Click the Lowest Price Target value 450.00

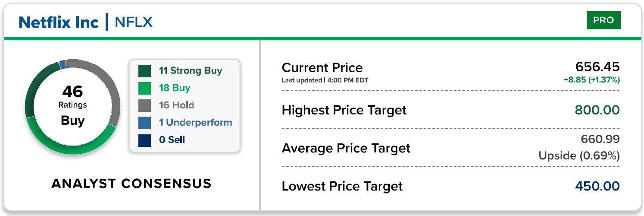click(x=597, y=186)
